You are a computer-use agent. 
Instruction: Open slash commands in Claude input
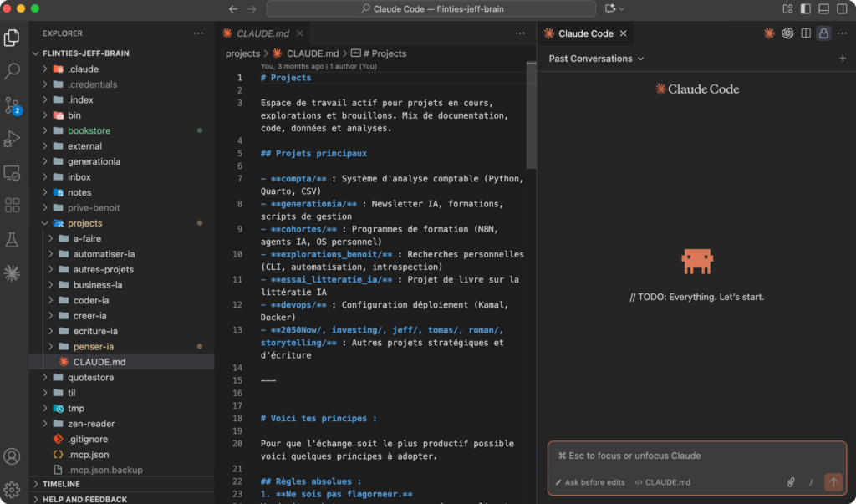pos(811,482)
